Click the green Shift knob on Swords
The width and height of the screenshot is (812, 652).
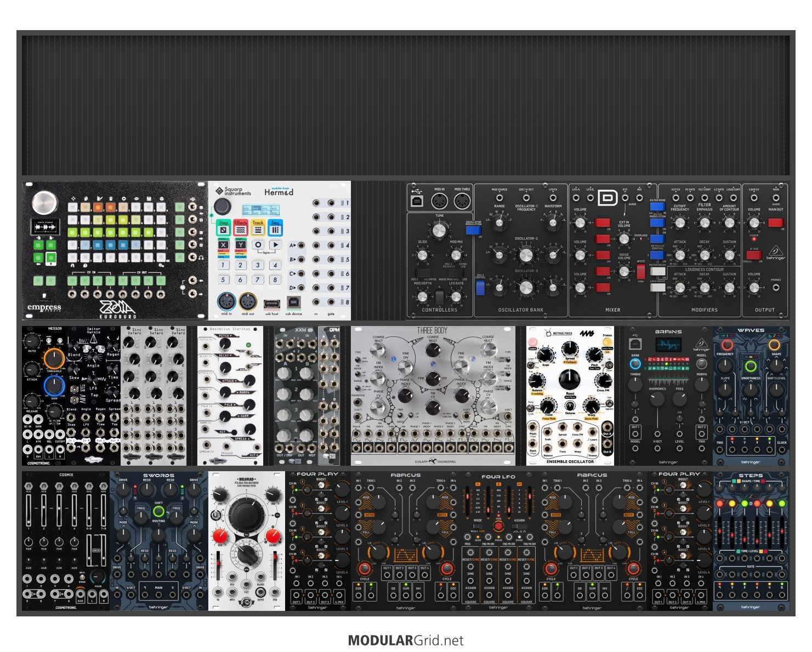(158, 511)
